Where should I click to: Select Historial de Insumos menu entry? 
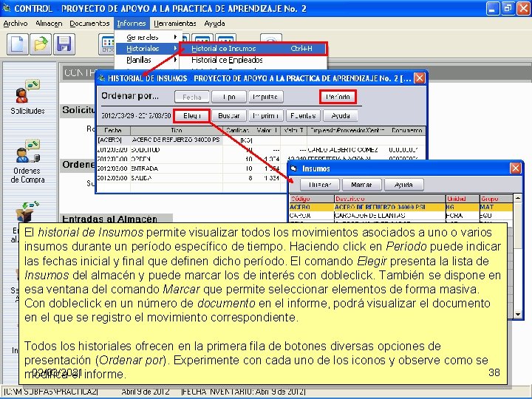(253, 49)
